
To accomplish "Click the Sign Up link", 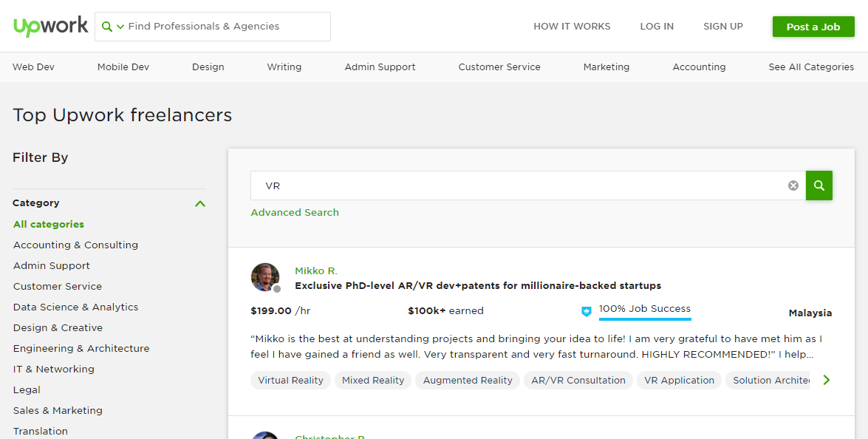I will [723, 27].
